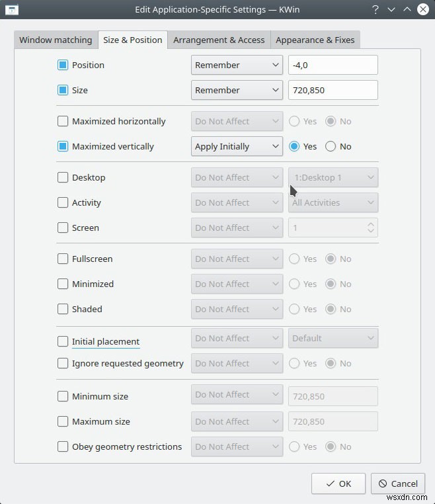Open the KWin window menu icon

pyautogui.click(x=11, y=9)
